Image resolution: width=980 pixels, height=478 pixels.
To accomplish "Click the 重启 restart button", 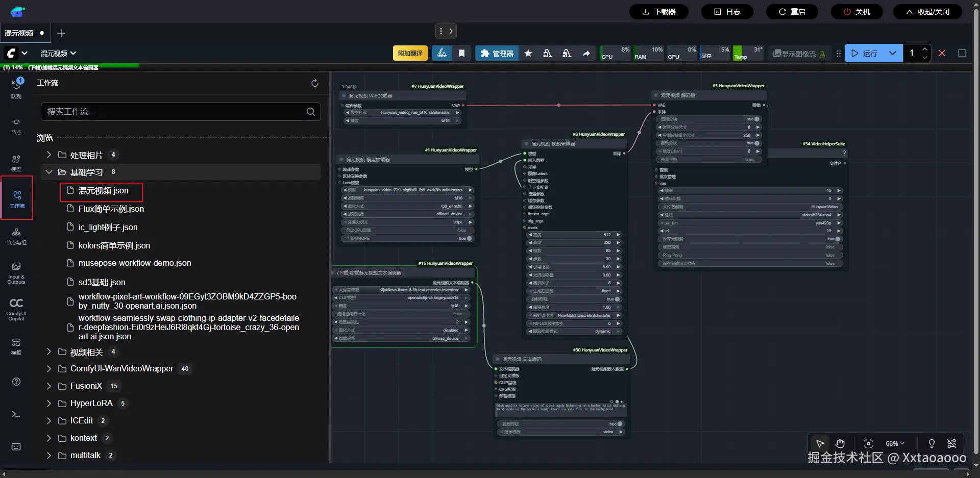I will [x=792, y=12].
